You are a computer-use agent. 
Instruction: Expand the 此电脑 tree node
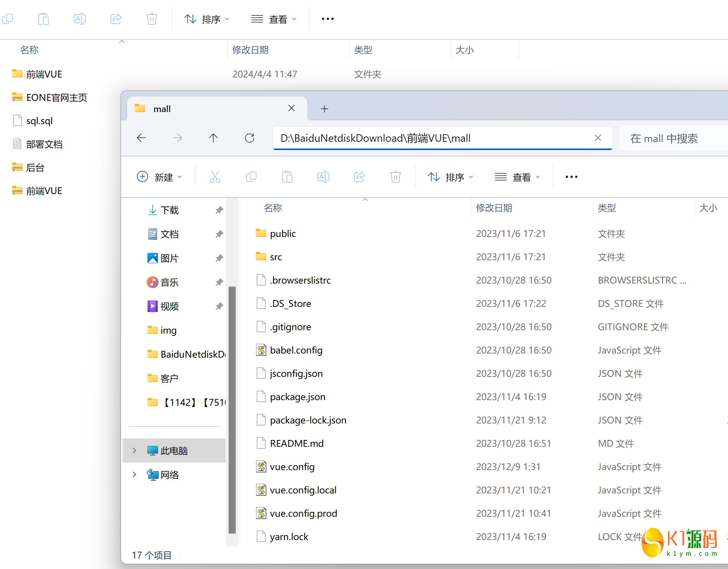pos(134,451)
